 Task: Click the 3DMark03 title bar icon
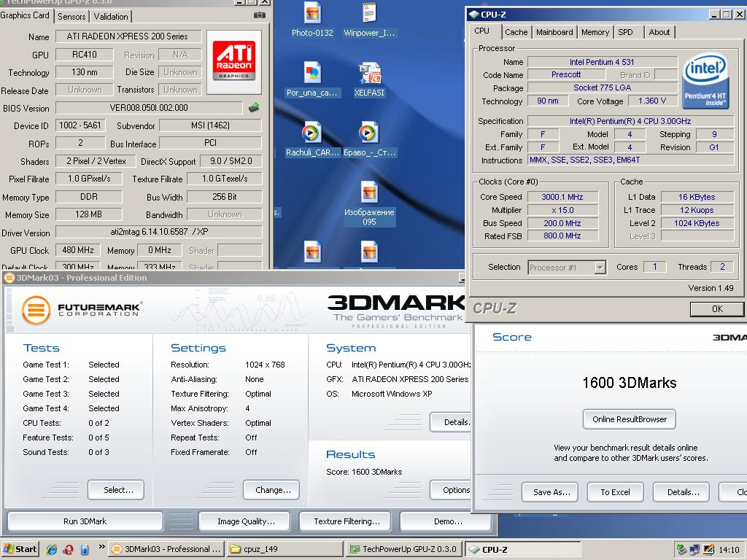(x=9, y=278)
